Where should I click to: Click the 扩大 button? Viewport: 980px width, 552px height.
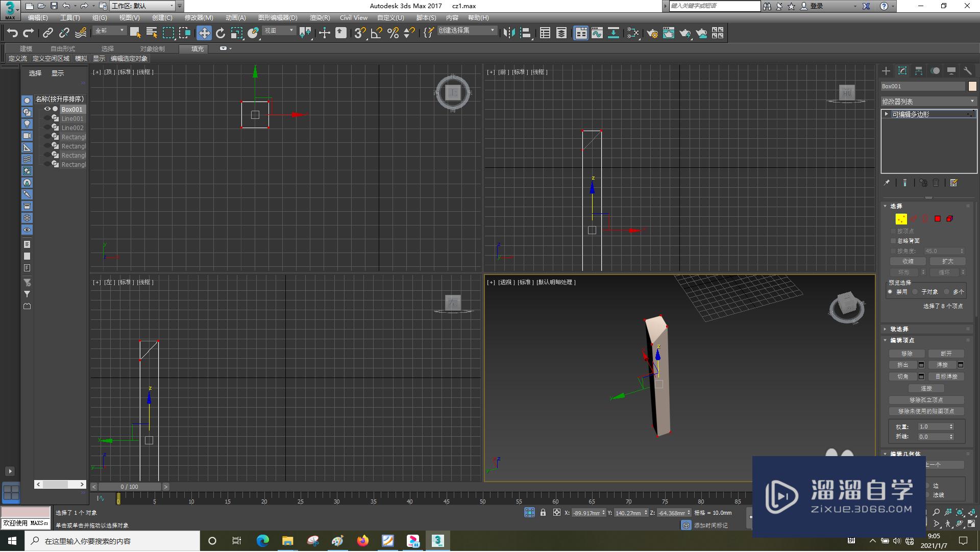pyautogui.click(x=947, y=261)
